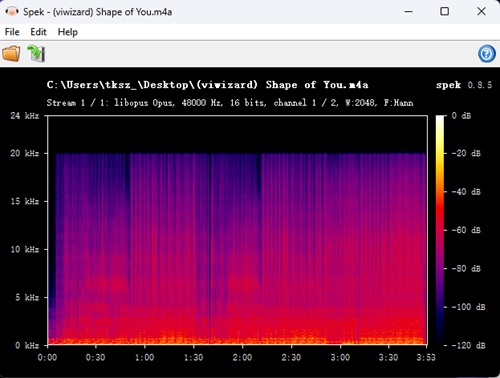
Task: Click the -120 dB scale label
Action: click(468, 345)
